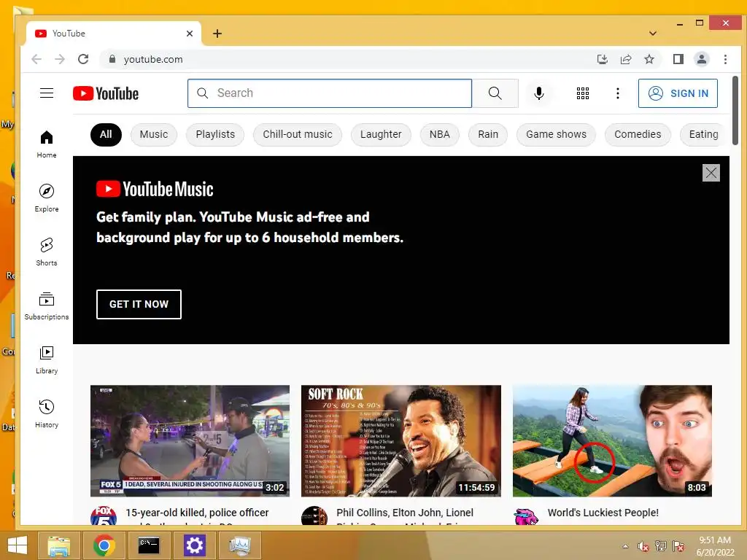The height and width of the screenshot is (560, 747).
Task: Click the SIGN IN button
Action: click(x=678, y=93)
